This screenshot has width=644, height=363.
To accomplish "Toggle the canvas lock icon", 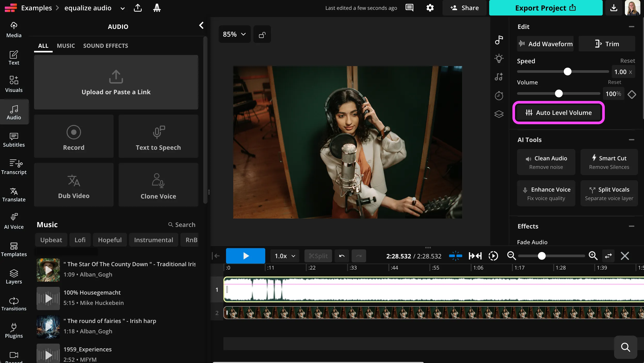I will 262,34.
